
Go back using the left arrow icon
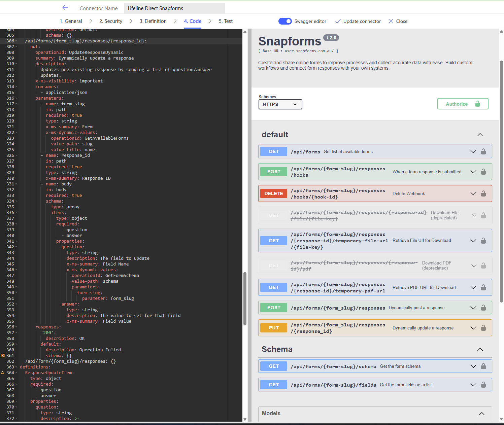[x=65, y=8]
